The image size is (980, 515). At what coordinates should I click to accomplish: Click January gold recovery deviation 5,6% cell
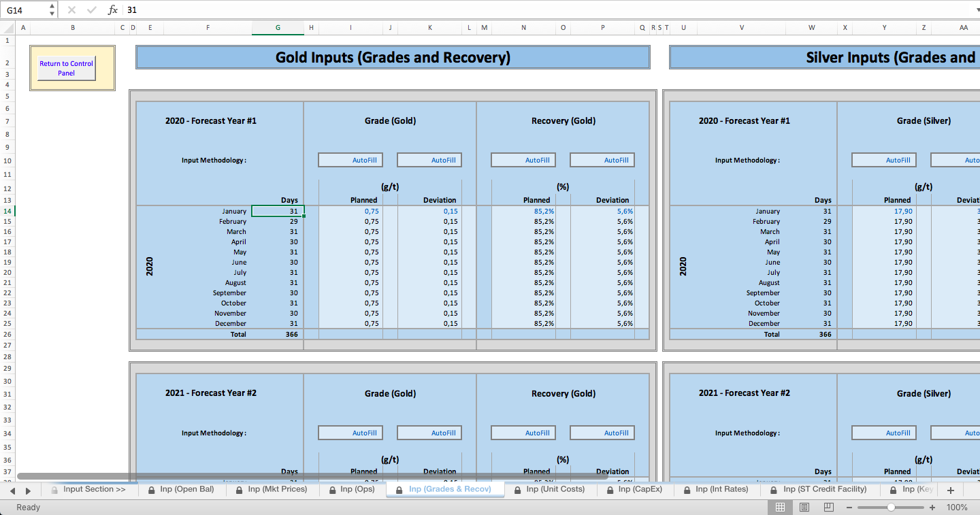coord(602,211)
